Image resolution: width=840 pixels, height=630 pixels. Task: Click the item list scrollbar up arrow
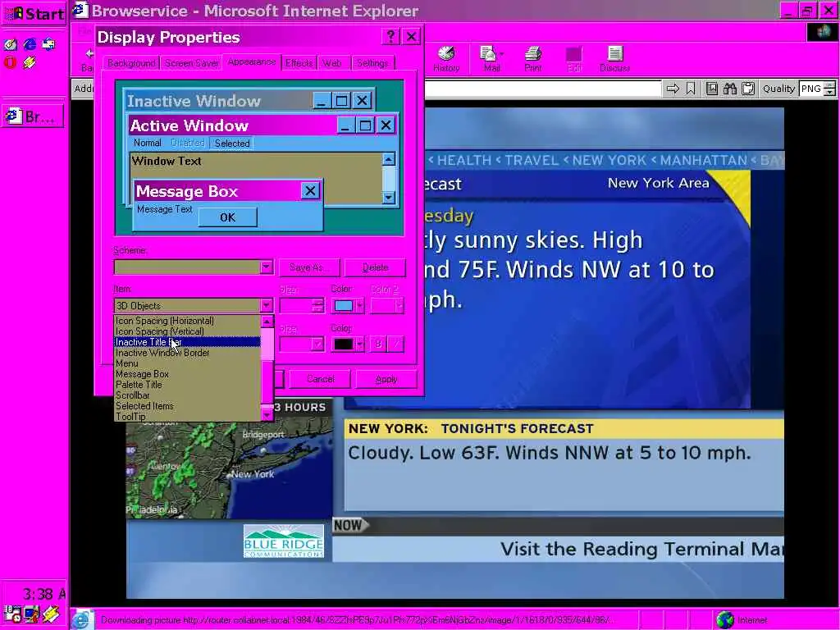point(267,322)
